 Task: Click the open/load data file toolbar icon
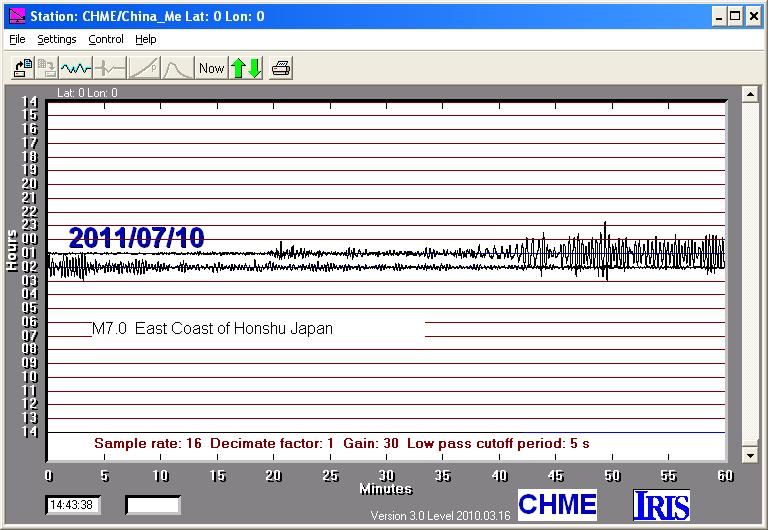pos(22,68)
